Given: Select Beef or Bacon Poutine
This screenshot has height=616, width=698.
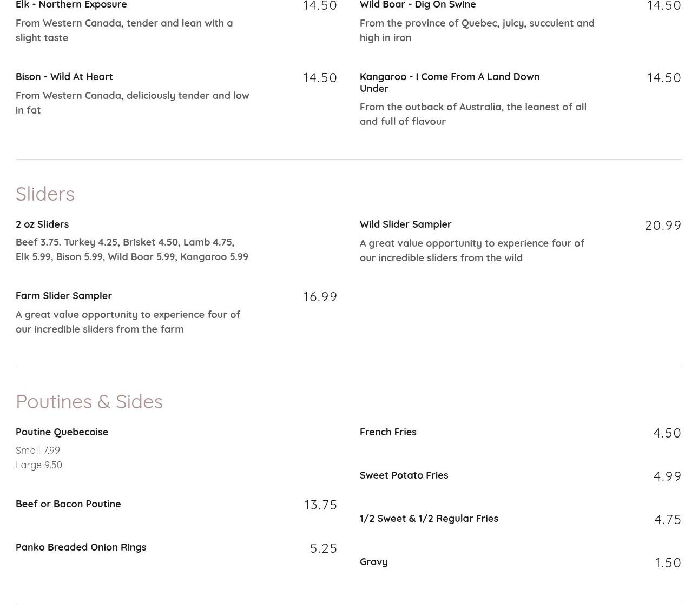Looking at the screenshot, I should [x=68, y=504].
